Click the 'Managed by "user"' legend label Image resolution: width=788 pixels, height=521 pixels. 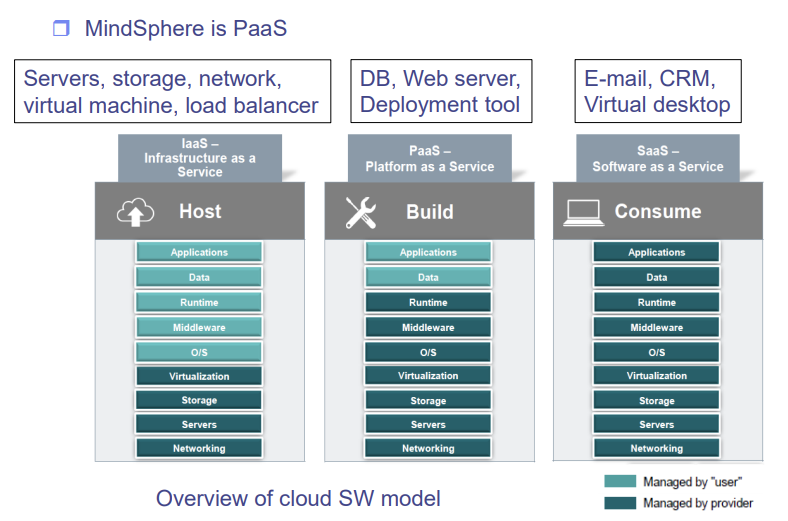coord(693,482)
